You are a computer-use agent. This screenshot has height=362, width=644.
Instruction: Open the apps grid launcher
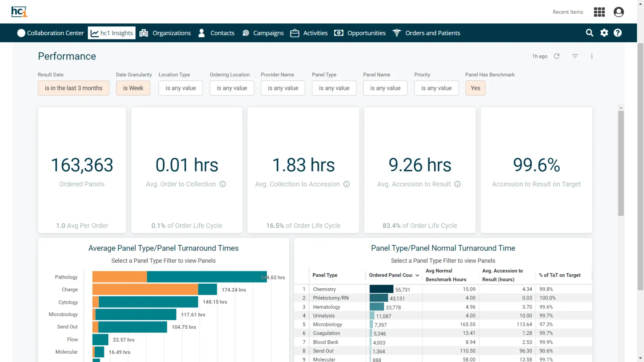599,12
